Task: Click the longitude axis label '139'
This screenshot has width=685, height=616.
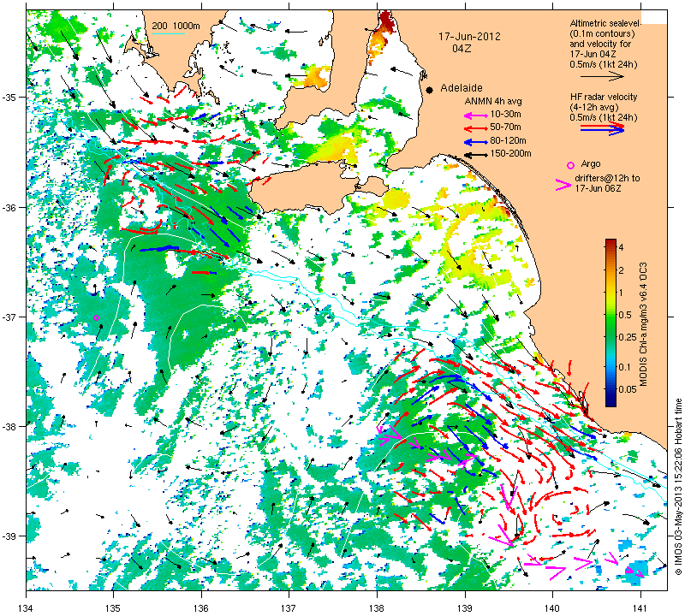Action: coord(465,607)
